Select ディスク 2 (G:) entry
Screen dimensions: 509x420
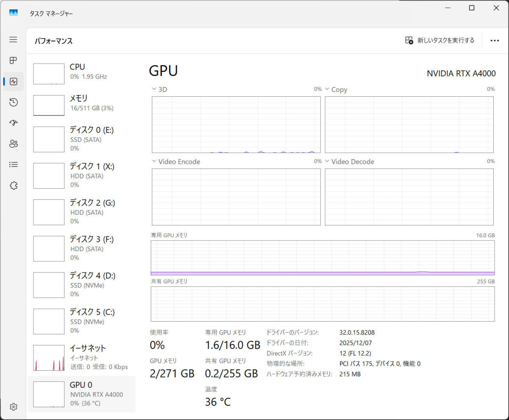[82, 212]
